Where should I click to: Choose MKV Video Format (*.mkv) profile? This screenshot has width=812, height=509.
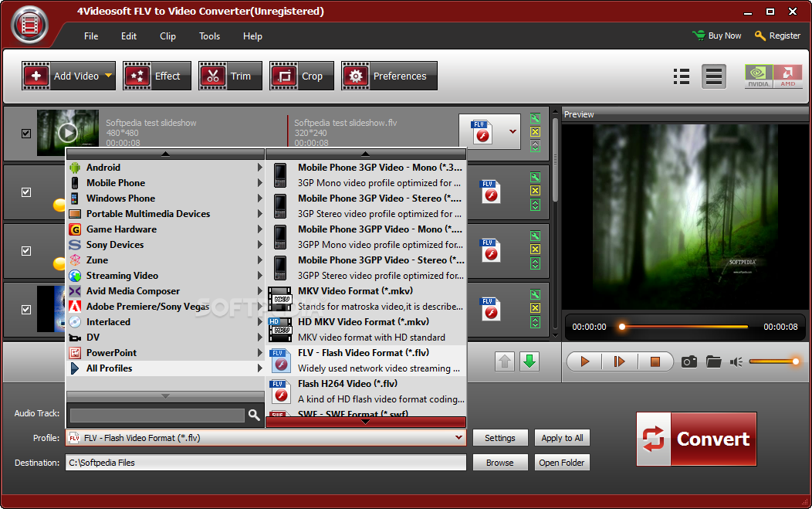(366, 299)
